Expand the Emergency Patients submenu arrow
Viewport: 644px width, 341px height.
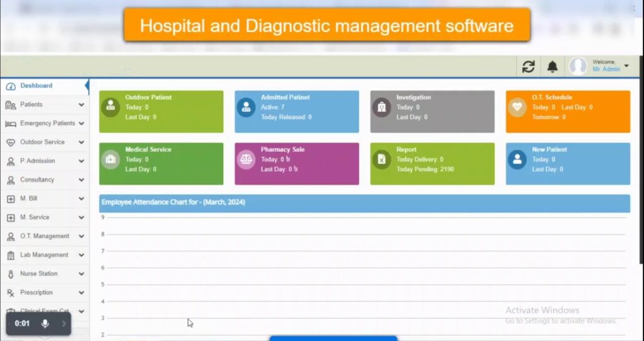click(81, 124)
